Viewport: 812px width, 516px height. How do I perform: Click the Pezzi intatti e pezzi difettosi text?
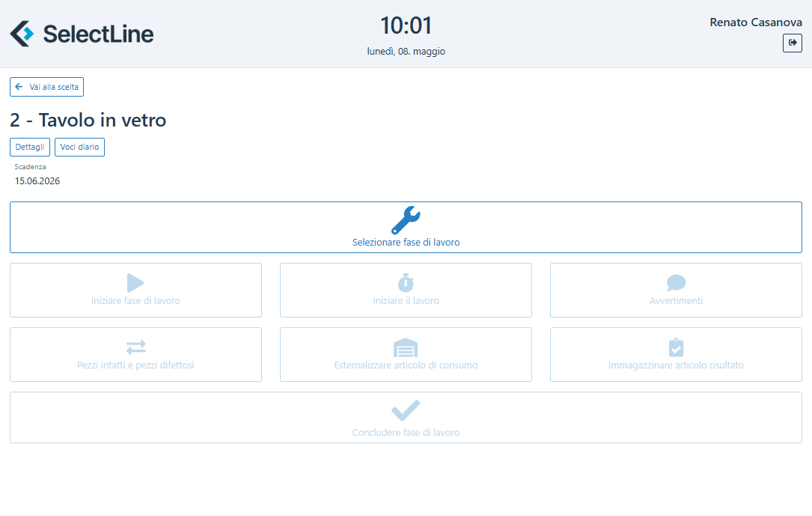[135, 365]
